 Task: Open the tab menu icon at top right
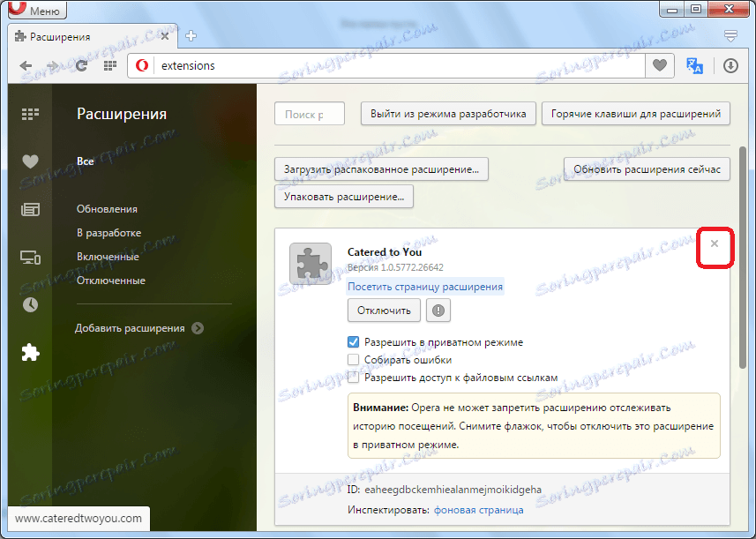pos(731,35)
